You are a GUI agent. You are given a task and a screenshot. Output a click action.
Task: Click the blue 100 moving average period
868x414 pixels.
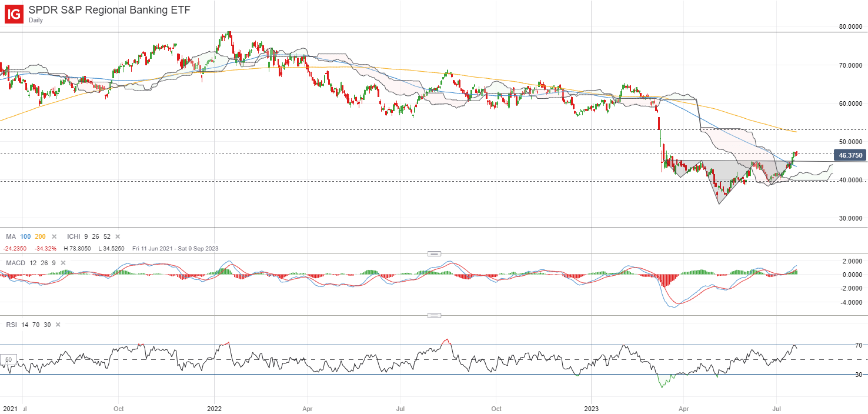[27, 236]
